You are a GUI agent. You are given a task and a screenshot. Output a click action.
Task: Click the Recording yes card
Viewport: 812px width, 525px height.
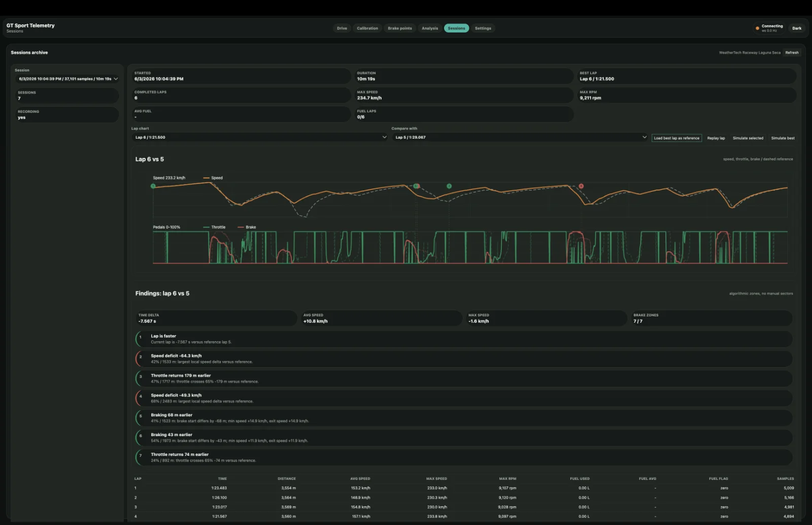67,115
